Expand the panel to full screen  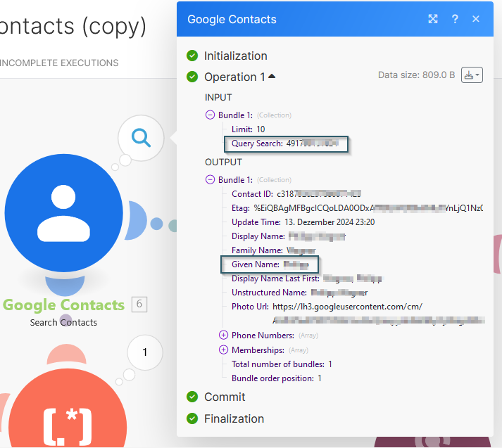tap(433, 19)
